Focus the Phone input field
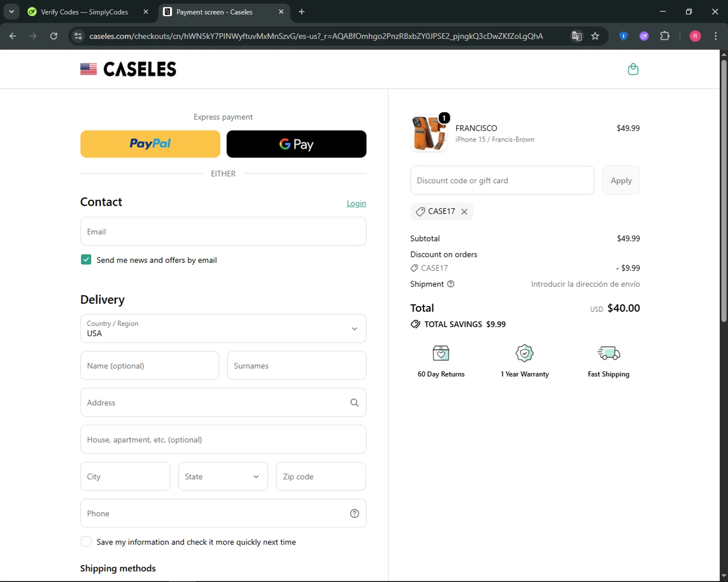728x582 pixels. pyautogui.click(x=223, y=514)
